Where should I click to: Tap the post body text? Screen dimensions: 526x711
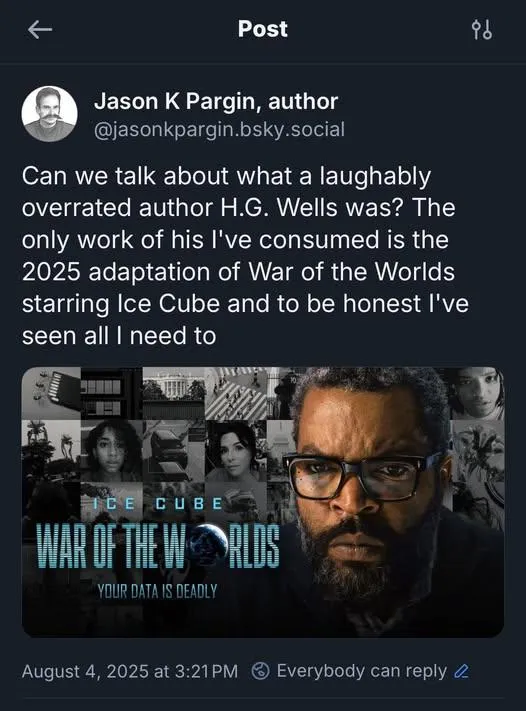pos(245,256)
